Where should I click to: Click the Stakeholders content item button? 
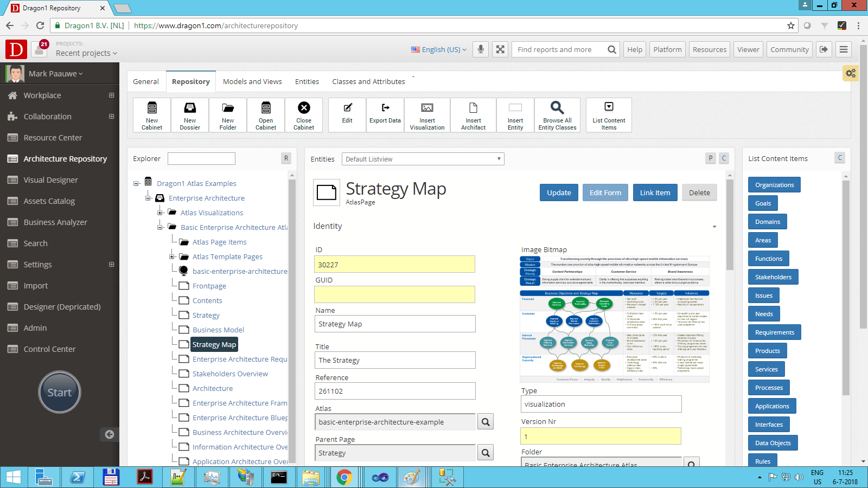[773, 277]
